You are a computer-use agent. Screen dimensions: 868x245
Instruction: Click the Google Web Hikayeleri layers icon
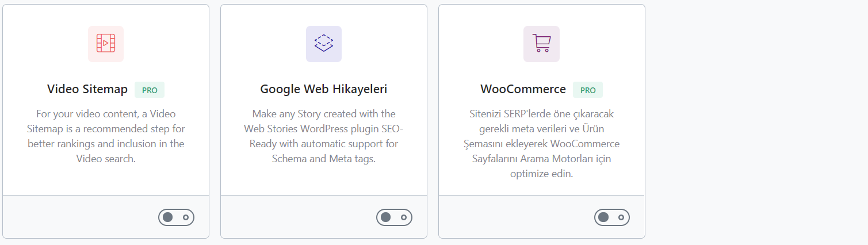coord(324,44)
